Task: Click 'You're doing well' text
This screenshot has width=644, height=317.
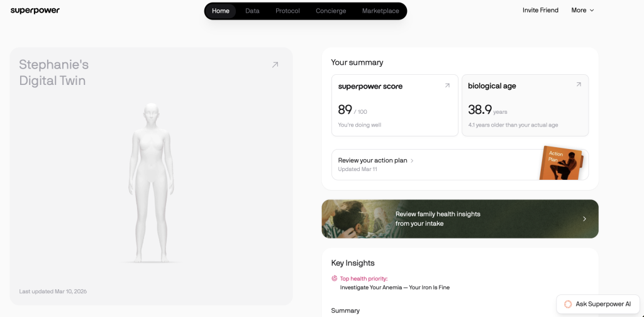Action: click(x=359, y=125)
